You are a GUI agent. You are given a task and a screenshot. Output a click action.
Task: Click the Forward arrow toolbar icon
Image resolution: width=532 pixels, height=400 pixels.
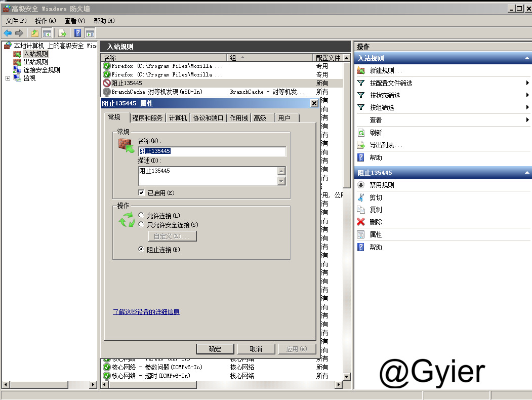(19, 33)
